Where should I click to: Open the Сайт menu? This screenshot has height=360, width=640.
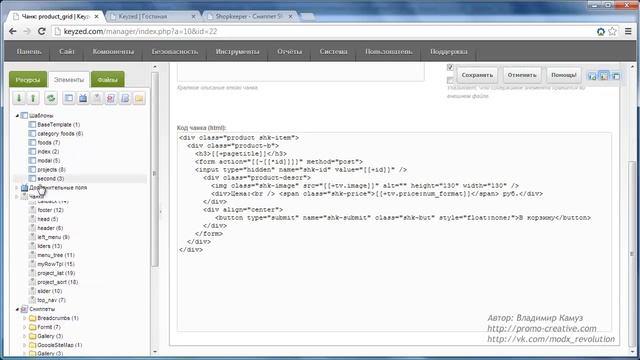tap(67, 51)
